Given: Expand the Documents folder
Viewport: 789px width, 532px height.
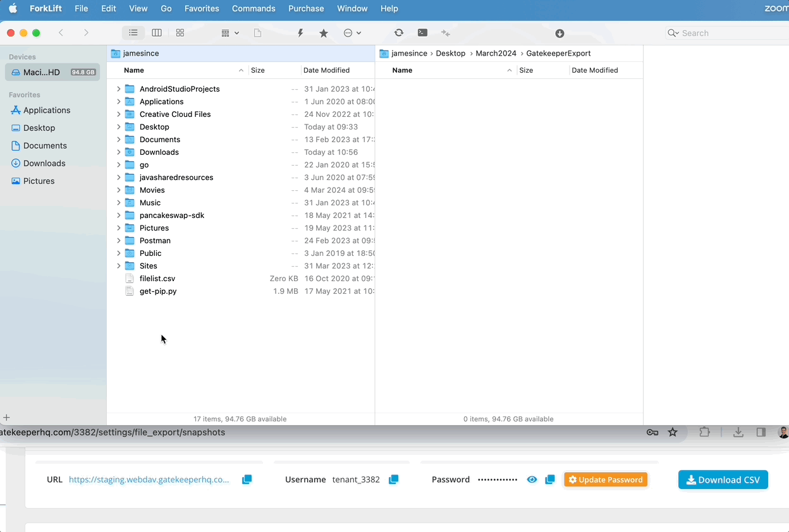Looking at the screenshot, I should pos(119,139).
